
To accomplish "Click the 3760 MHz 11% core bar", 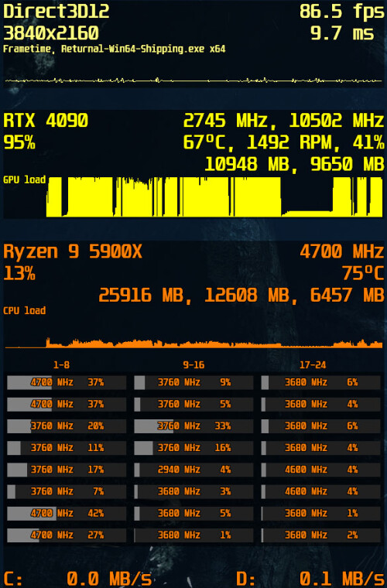I will click(x=67, y=448).
